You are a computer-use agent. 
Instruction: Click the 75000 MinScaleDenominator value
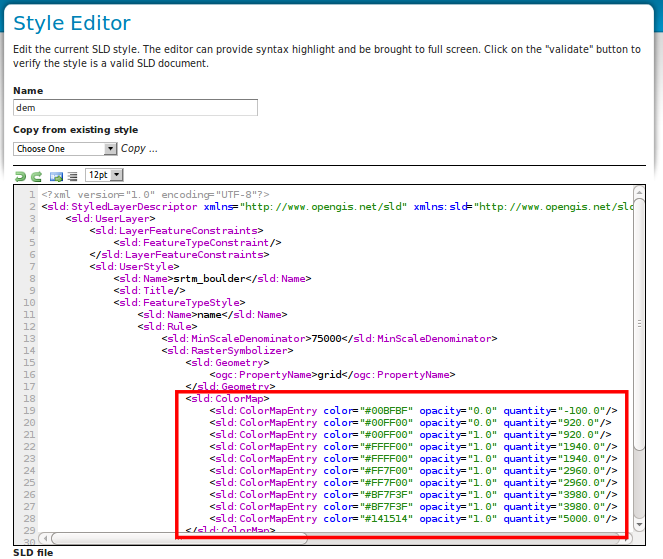[326, 339]
